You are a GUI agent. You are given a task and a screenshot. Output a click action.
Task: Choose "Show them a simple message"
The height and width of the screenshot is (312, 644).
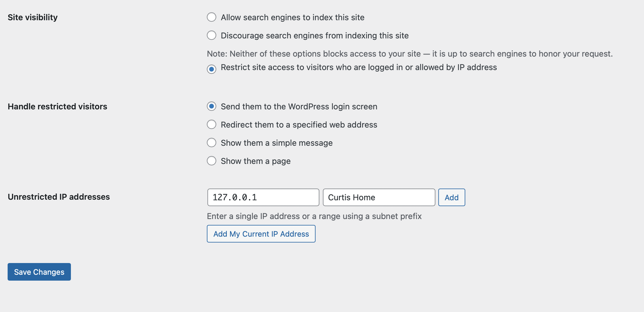click(212, 143)
